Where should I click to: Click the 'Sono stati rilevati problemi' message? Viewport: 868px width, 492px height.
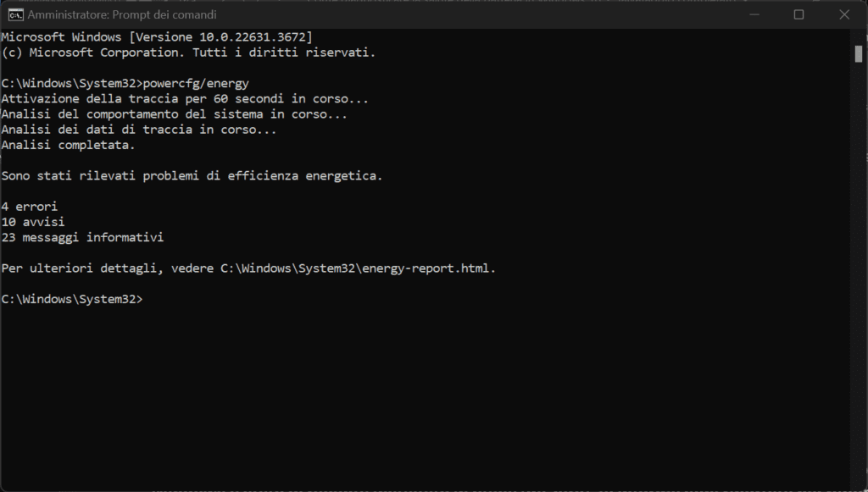[192, 176]
